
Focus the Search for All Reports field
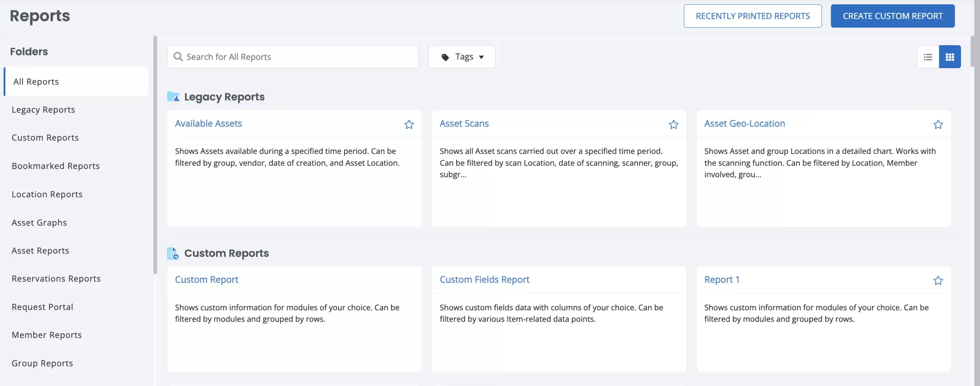pos(299,57)
